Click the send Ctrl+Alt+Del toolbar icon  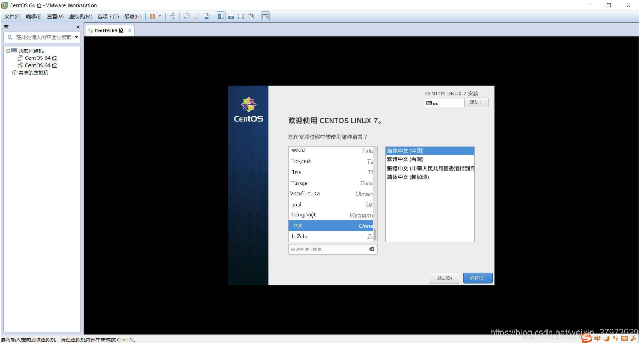[x=173, y=16]
